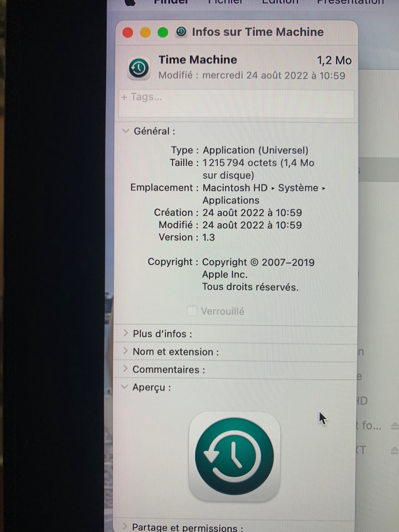Viewport: 399px width, 532px height.
Task: Click the Time Machine icon in the title bar
Action: click(x=181, y=32)
